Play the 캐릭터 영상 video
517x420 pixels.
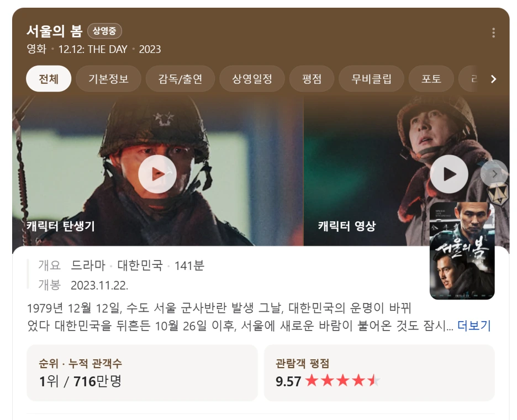tap(449, 174)
